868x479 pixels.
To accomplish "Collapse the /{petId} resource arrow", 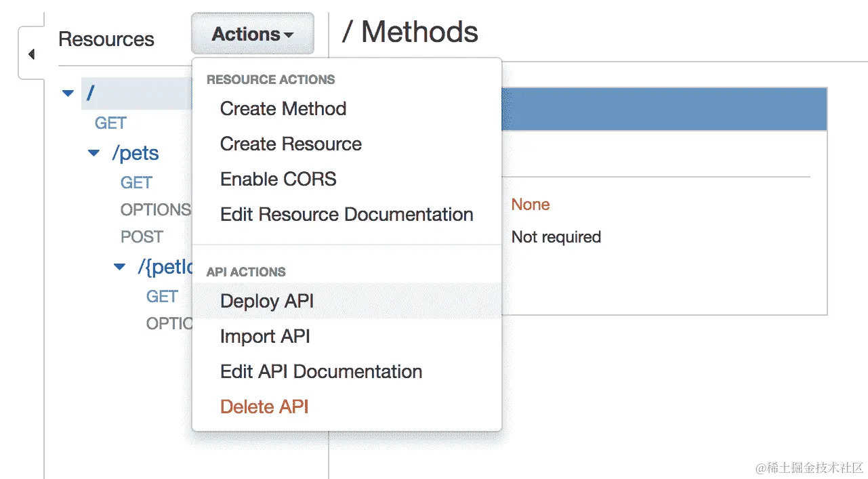I will coord(120,267).
